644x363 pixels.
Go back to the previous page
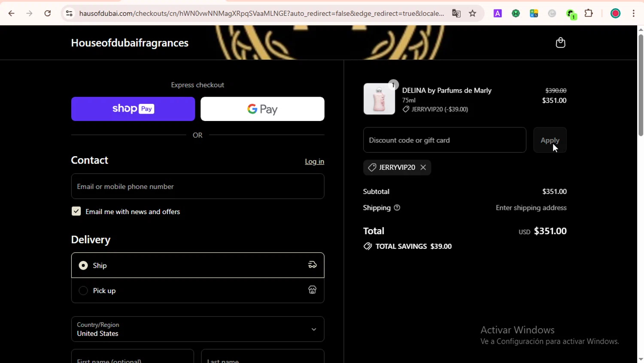coord(12,13)
